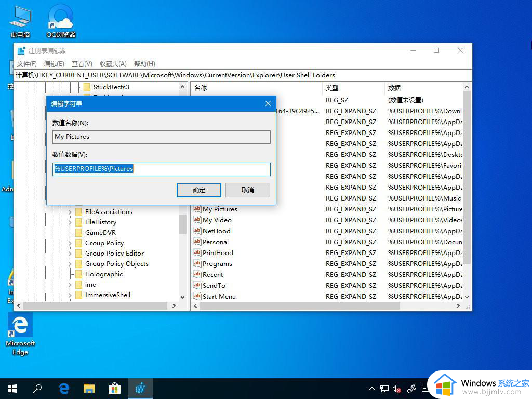Click the %USERPROFILE%\Music data cell
Image resolution: width=532 pixels, height=399 pixels.
point(424,198)
